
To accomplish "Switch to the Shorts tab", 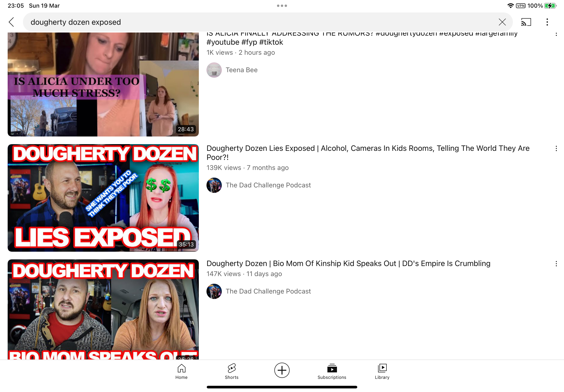I will click(x=232, y=371).
